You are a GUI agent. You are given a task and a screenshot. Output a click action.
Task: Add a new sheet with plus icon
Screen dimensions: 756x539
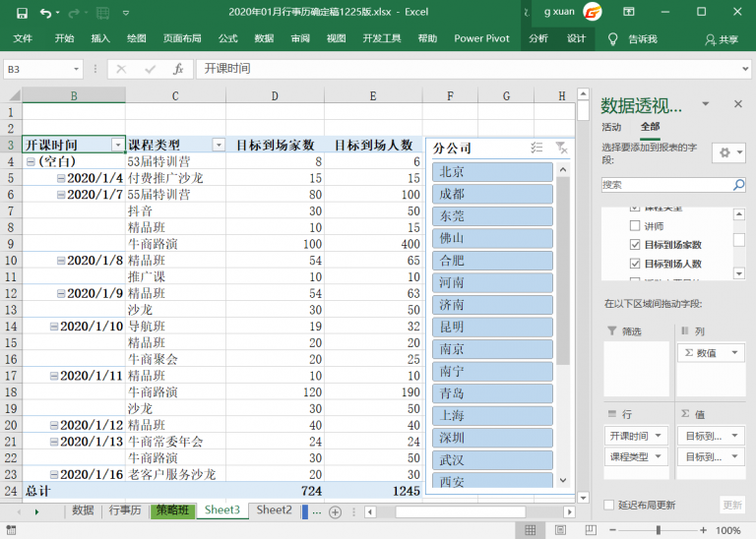335,511
